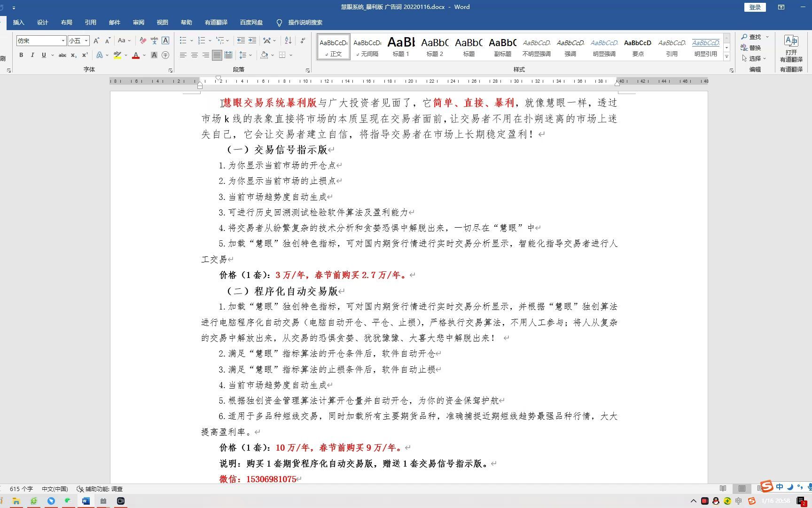
Task: Apply the 标题 1 style
Action: point(401,47)
